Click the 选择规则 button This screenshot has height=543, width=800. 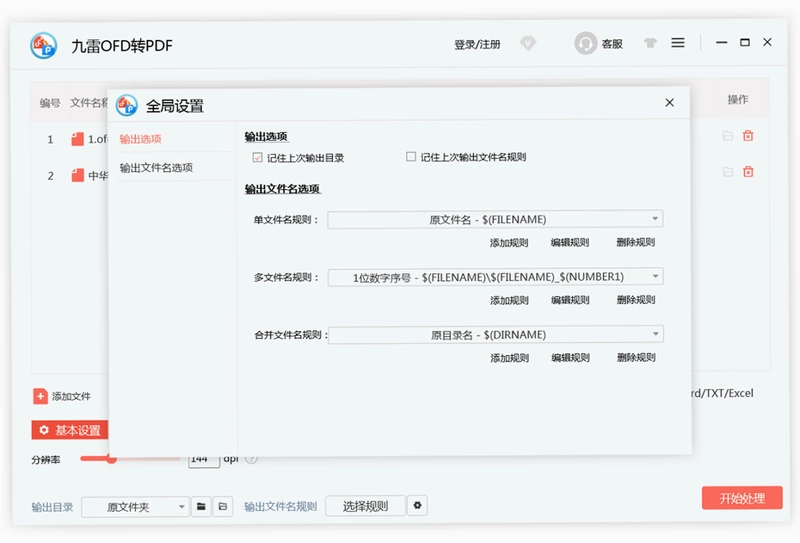point(365,506)
